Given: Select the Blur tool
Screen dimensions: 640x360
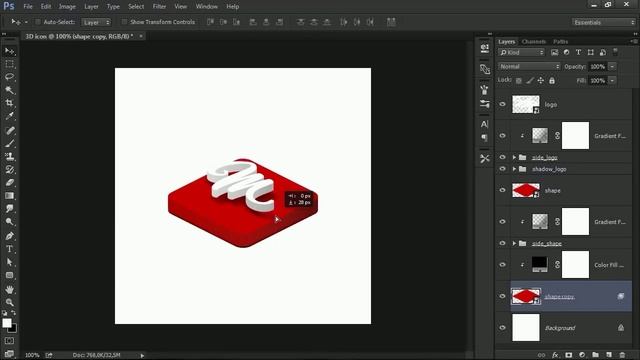Looking at the screenshot, I should 9,209.
